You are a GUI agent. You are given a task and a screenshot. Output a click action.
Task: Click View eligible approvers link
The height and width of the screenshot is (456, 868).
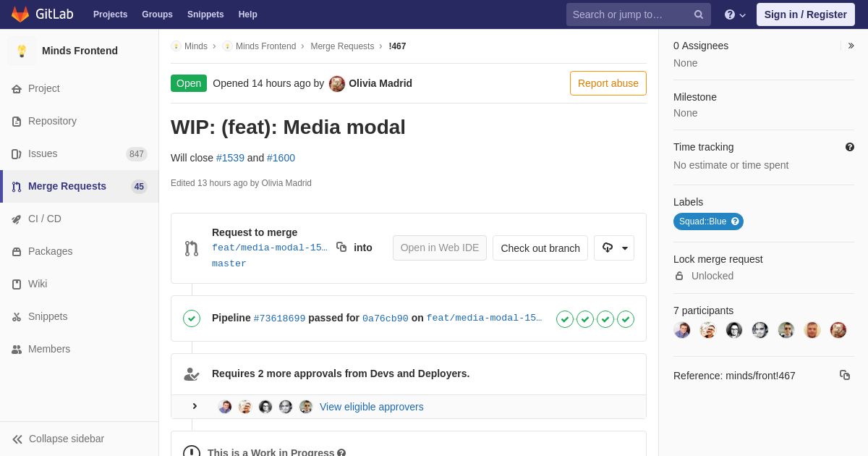coord(372,407)
